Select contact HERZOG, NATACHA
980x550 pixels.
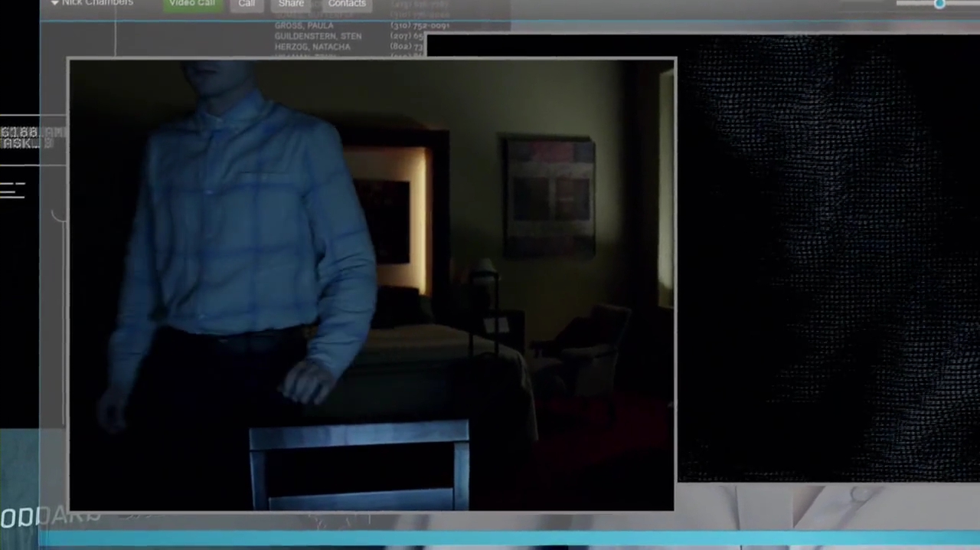[312, 47]
